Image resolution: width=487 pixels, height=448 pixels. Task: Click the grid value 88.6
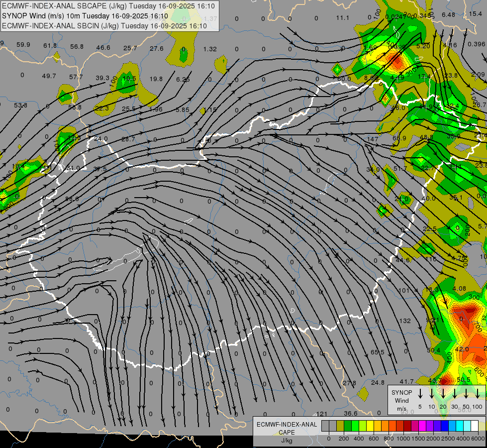(x=72, y=199)
